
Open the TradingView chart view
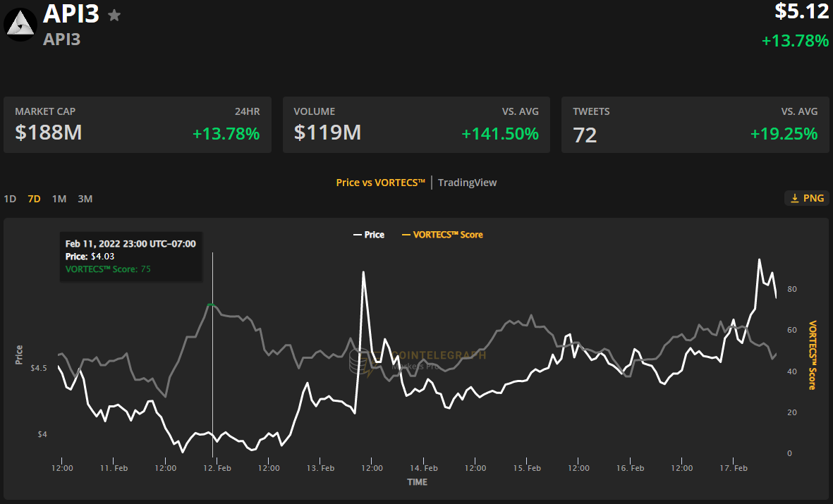(467, 183)
